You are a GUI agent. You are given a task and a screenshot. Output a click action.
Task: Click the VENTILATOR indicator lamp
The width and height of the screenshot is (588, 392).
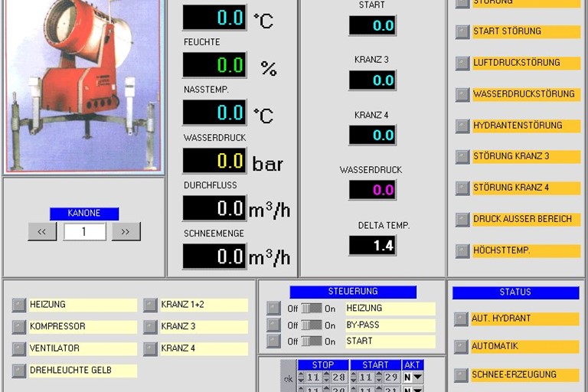pyautogui.click(x=18, y=349)
